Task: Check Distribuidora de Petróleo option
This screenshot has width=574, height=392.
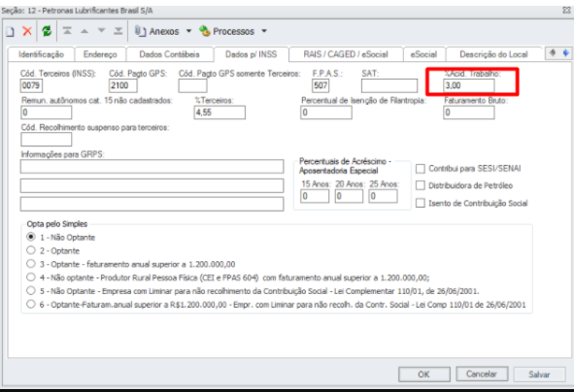Action: (421, 185)
